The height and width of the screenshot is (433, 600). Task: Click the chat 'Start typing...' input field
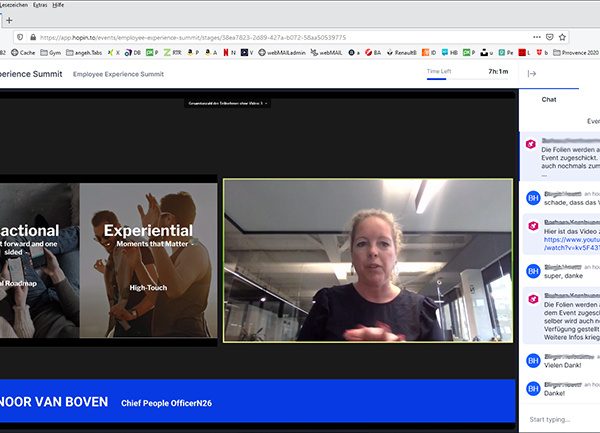(x=563, y=420)
